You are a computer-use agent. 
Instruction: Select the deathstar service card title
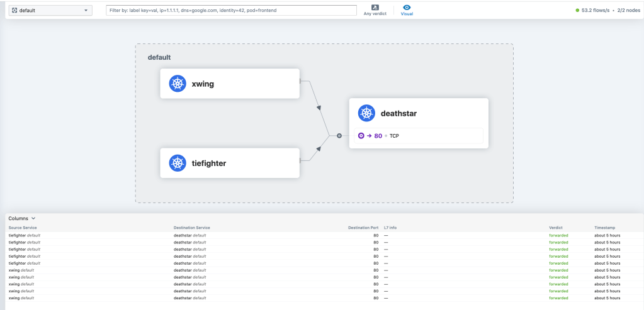tap(398, 114)
